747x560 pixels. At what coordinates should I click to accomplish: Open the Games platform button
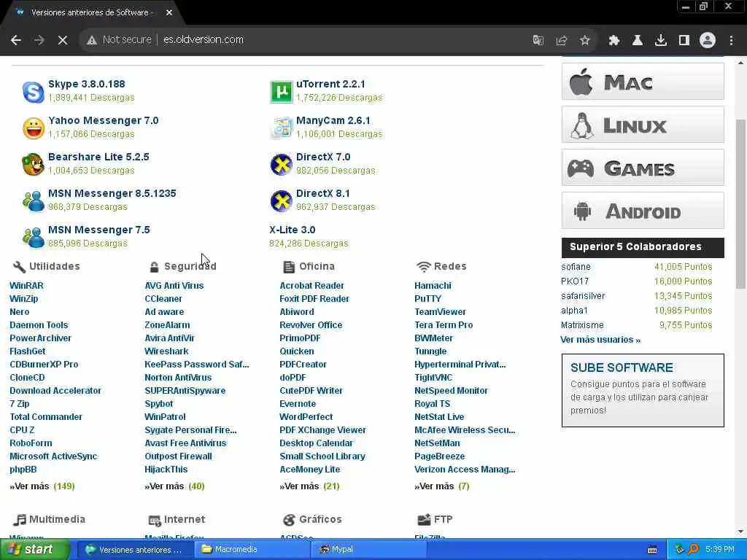point(643,168)
